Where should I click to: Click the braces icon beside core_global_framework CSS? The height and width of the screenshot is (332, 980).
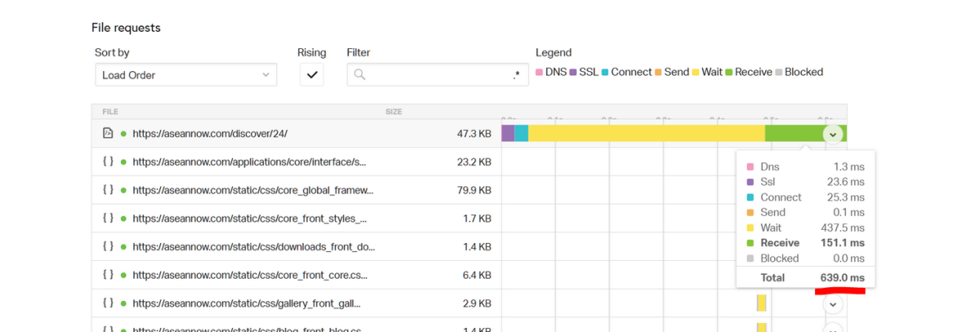tap(108, 190)
